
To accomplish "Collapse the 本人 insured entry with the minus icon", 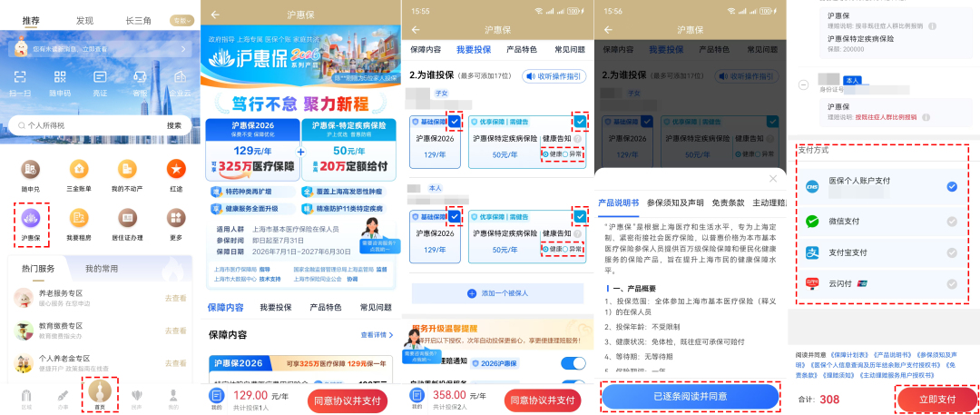I will click(804, 84).
